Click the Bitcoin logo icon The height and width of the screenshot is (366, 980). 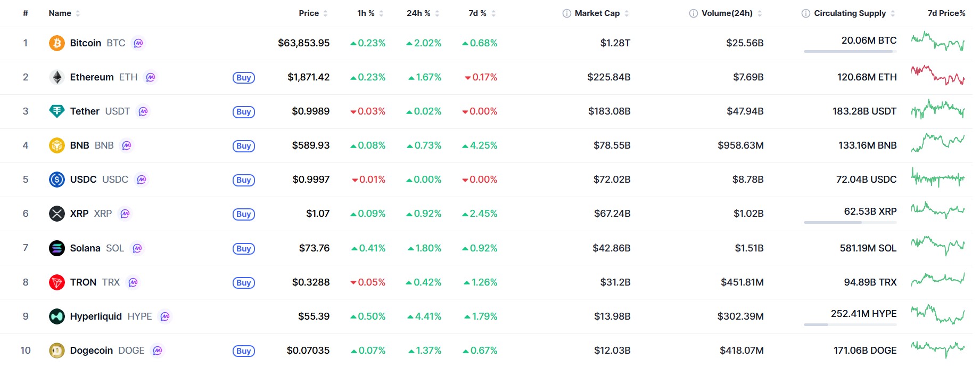[57, 43]
